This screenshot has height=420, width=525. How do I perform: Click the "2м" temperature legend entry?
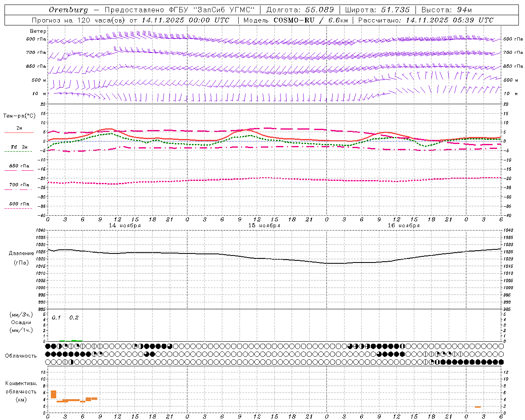[x=19, y=128]
